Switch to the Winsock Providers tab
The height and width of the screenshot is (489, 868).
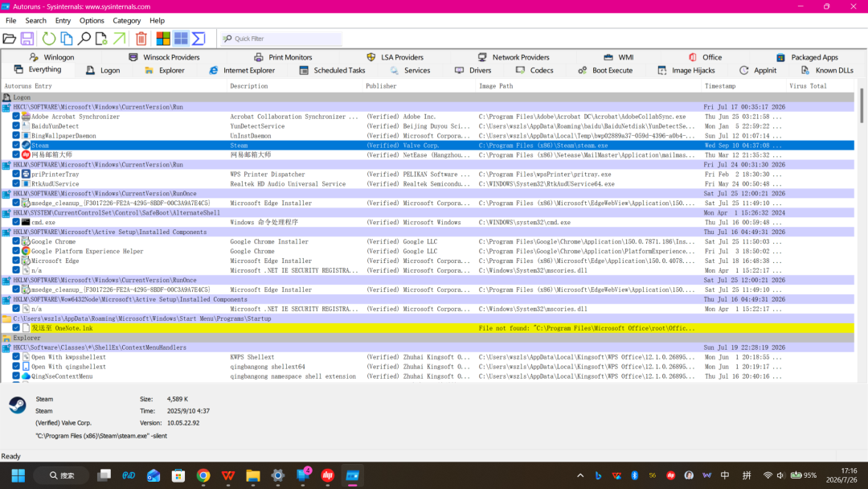(164, 57)
